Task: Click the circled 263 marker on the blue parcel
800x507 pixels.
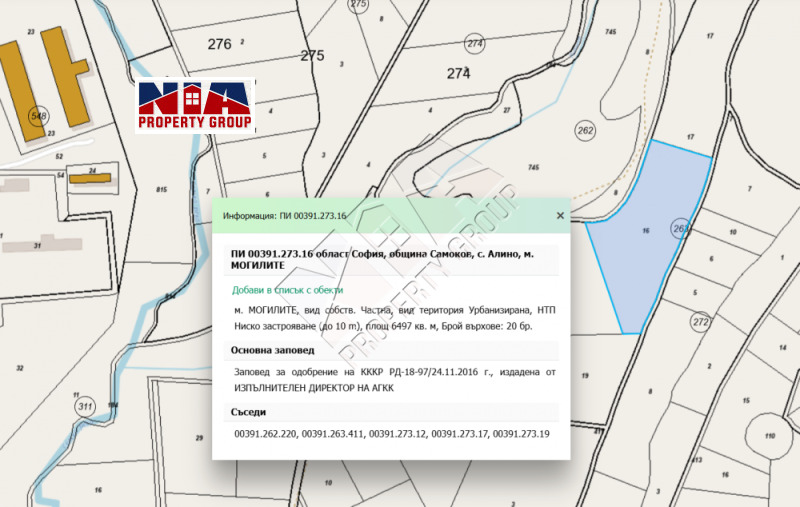Action: [681, 229]
